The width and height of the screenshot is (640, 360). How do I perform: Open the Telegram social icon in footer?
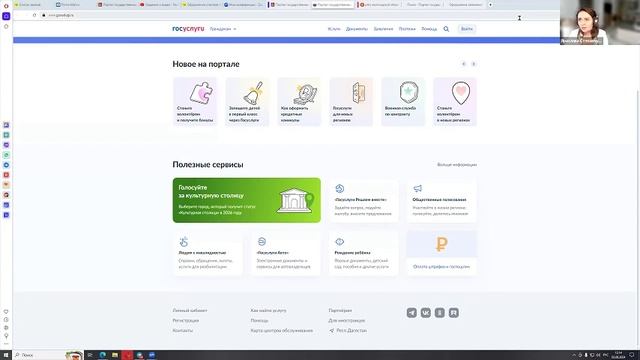tap(411, 313)
